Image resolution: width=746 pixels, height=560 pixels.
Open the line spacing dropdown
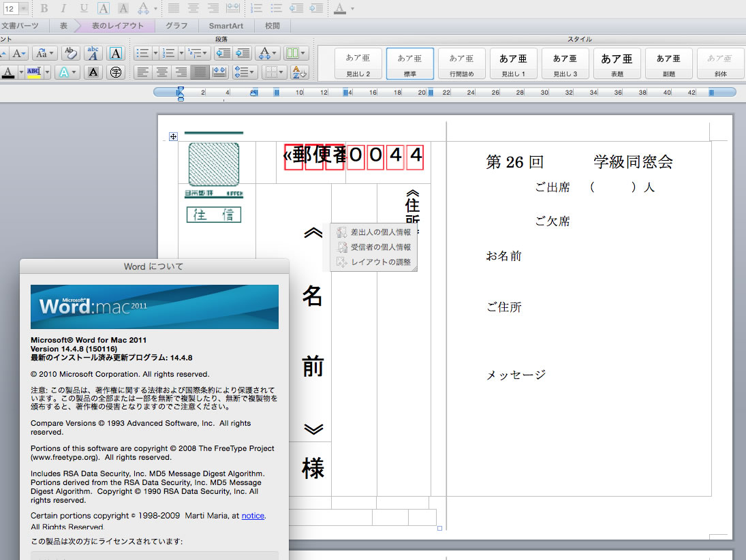[x=245, y=72]
